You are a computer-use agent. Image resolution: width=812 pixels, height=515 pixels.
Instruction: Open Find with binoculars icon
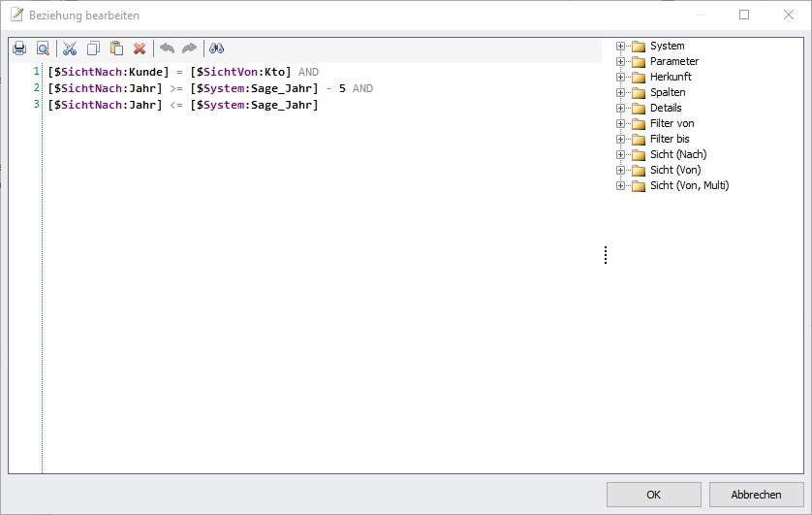pos(216,48)
